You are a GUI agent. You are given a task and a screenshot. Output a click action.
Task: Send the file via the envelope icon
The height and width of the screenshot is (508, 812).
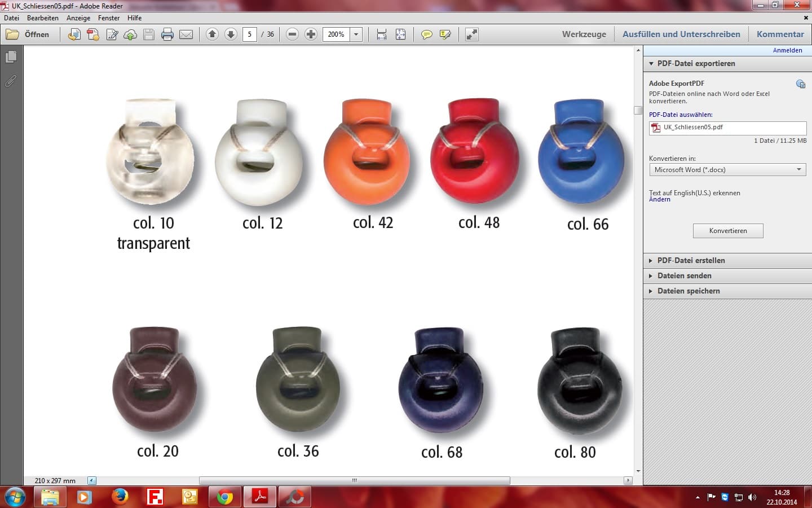(x=186, y=34)
